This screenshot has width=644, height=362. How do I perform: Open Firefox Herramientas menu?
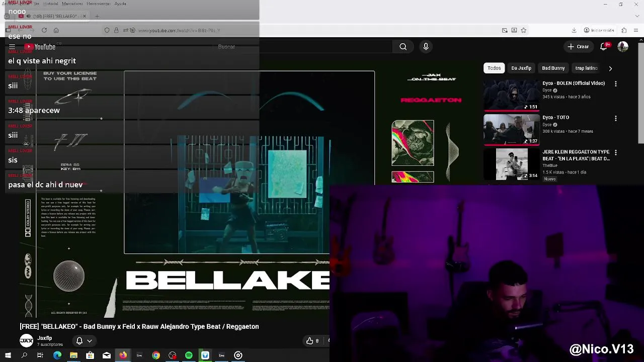(x=99, y=4)
